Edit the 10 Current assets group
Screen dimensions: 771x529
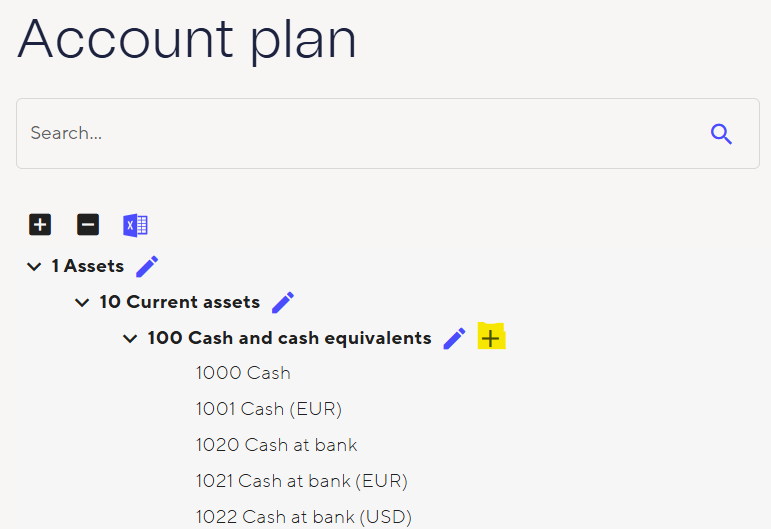pos(283,302)
